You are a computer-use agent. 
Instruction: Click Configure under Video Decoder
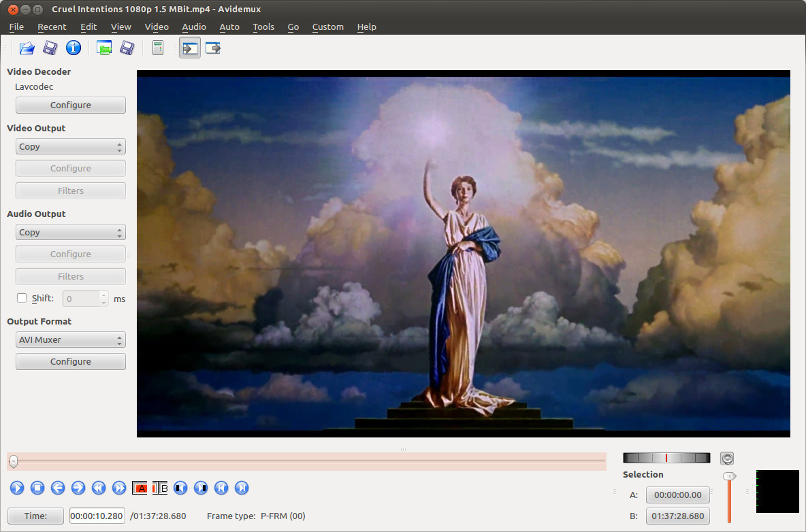(x=70, y=105)
